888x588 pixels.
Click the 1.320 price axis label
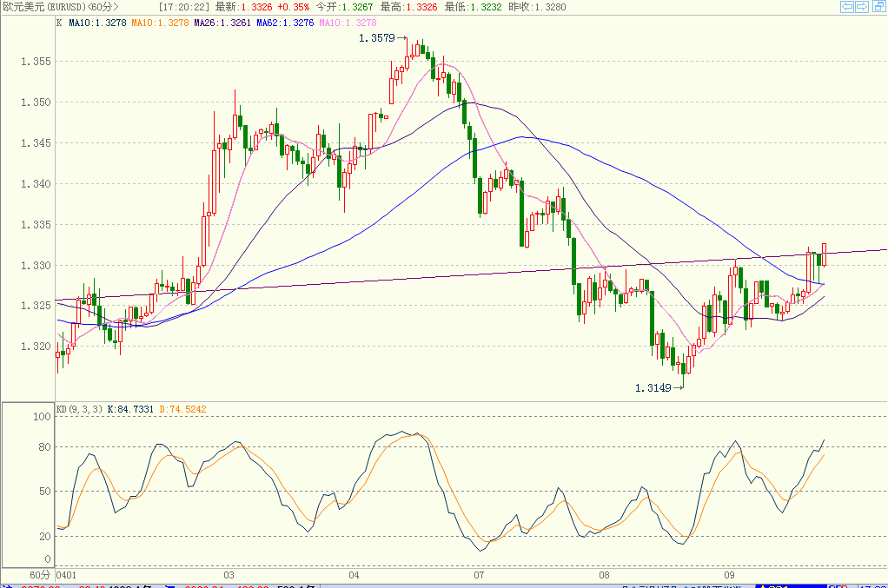[36, 347]
